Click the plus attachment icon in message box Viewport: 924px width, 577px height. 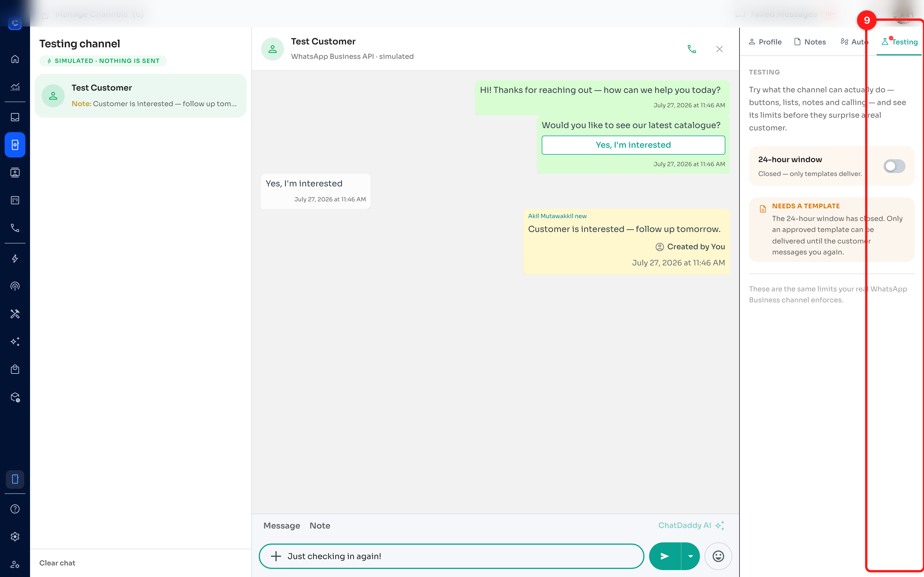click(276, 556)
